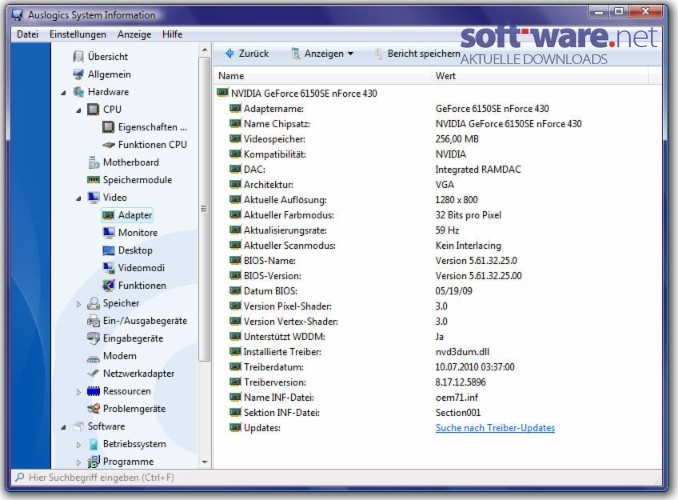Select the Eingabegeräte icon

(x=93, y=338)
